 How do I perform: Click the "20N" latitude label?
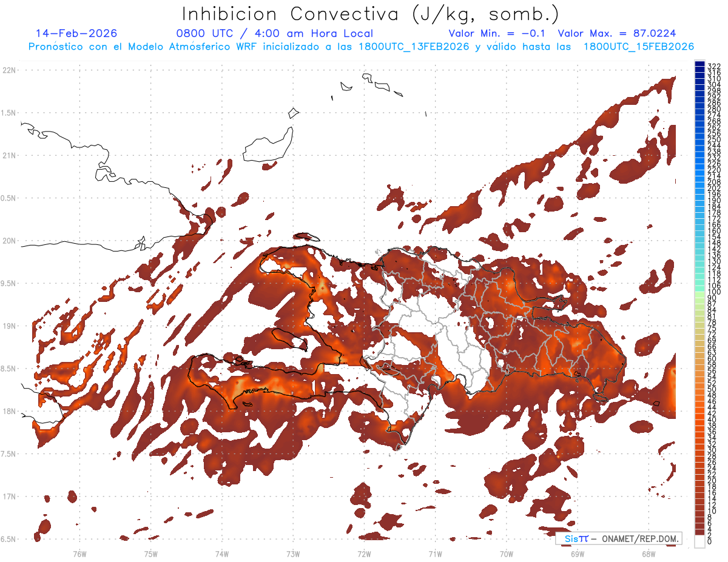[x=10, y=241]
